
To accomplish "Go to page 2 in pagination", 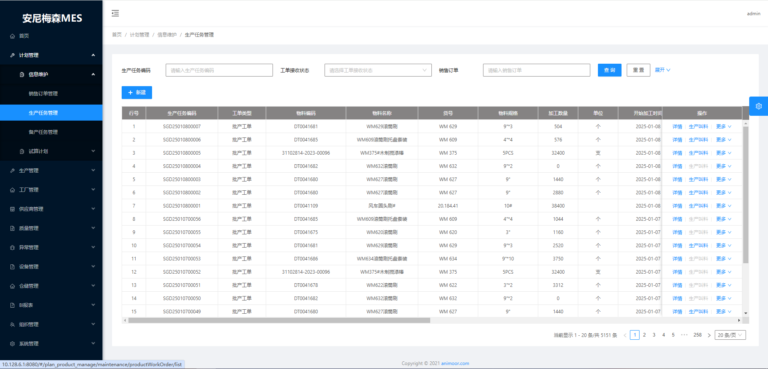I will click(x=644, y=335).
